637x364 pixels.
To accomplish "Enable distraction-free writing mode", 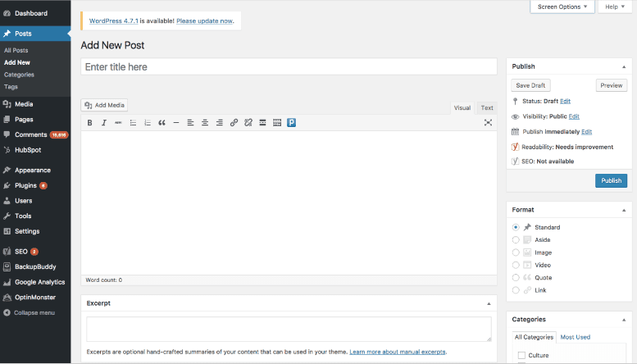I will [x=488, y=123].
